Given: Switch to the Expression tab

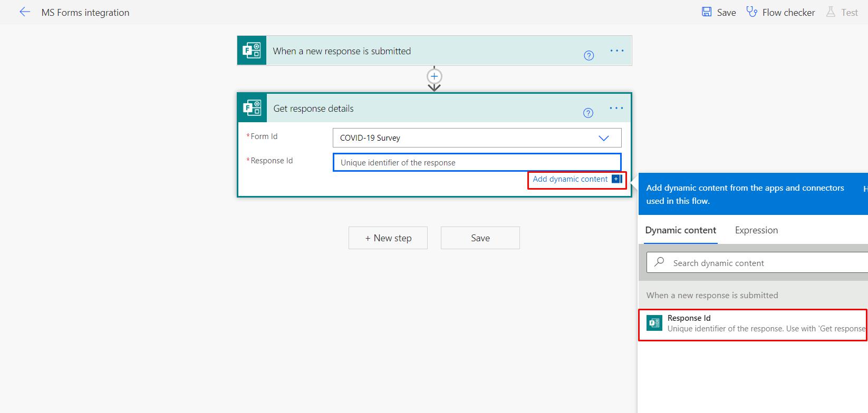Looking at the screenshot, I should point(756,230).
